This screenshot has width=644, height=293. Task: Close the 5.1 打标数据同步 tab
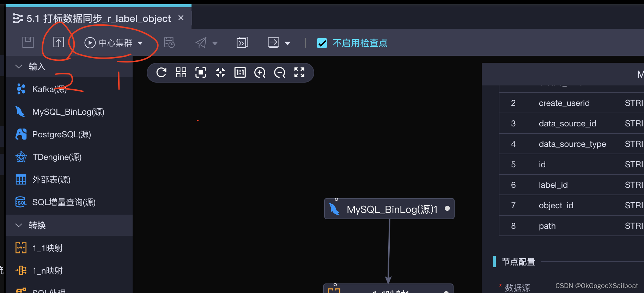[181, 18]
